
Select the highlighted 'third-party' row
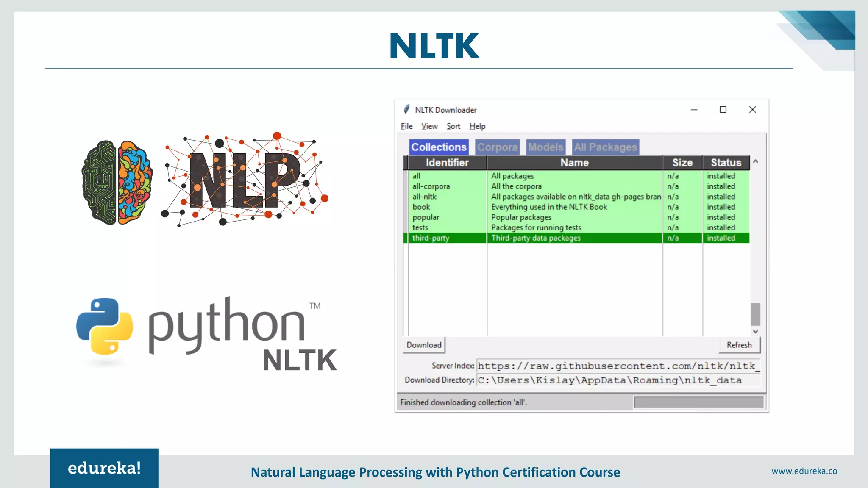[576, 238]
